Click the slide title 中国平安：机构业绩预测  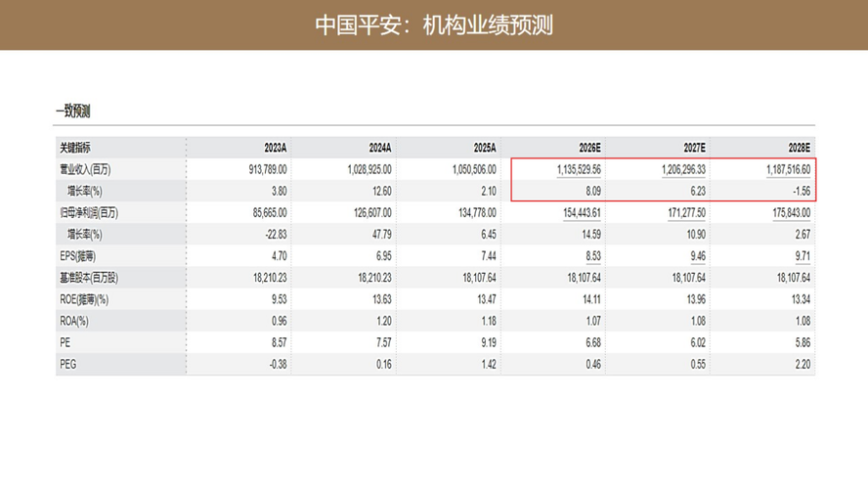point(434,25)
